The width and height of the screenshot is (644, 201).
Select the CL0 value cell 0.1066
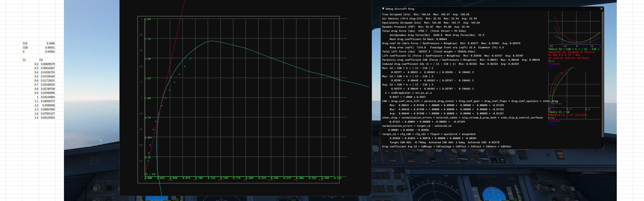click(47, 43)
